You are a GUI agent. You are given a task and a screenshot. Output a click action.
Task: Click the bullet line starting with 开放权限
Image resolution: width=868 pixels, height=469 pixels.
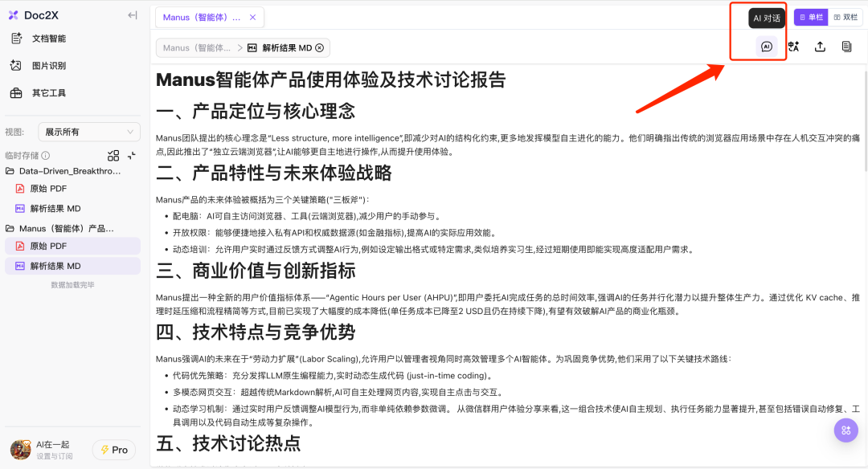click(x=335, y=233)
